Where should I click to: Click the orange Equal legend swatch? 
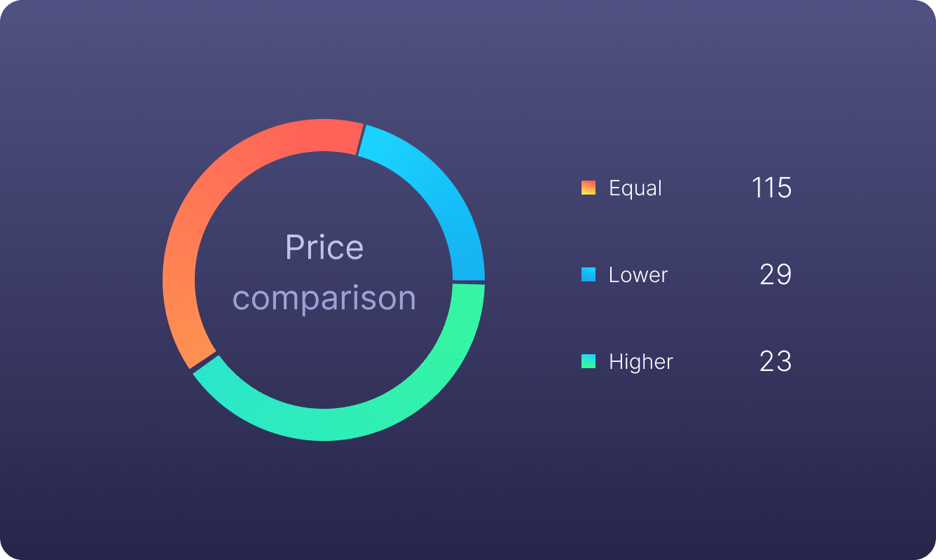[588, 188]
